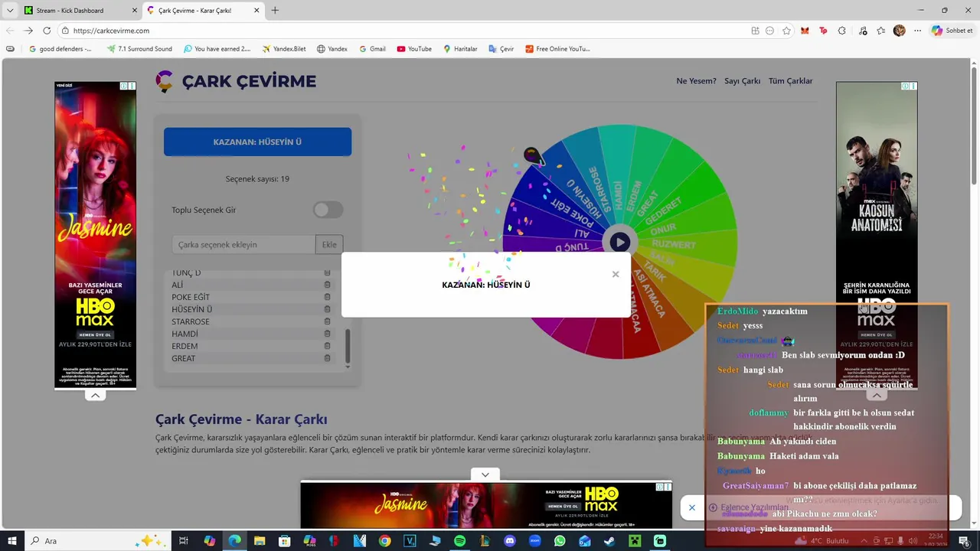Open the browser settings ellipsis menu

(x=917, y=31)
